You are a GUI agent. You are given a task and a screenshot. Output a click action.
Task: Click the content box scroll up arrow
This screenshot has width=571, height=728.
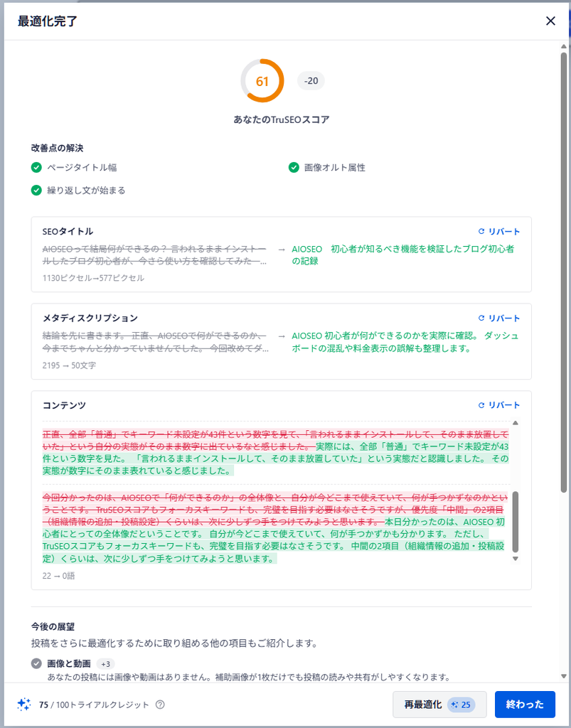click(515, 423)
